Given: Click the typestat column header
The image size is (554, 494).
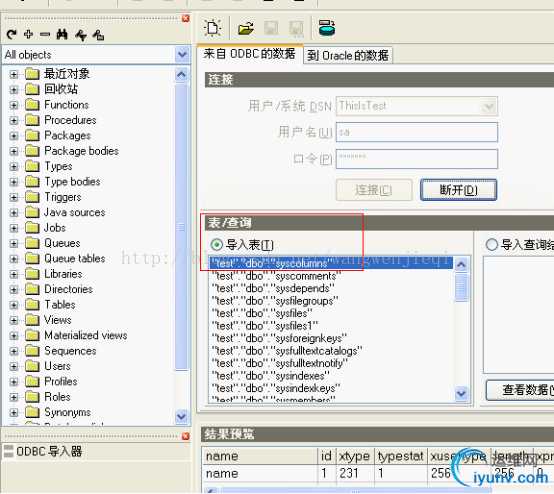Looking at the screenshot, I should click(x=401, y=456).
